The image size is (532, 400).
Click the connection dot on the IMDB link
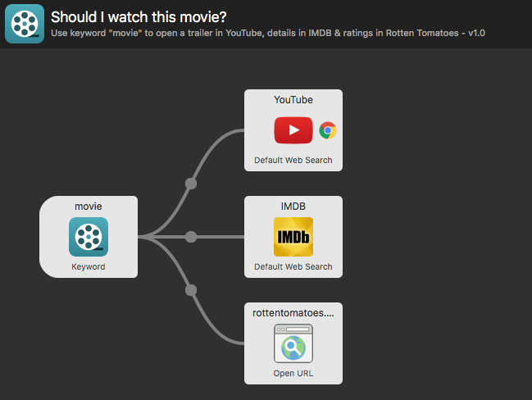pyautogui.click(x=191, y=237)
